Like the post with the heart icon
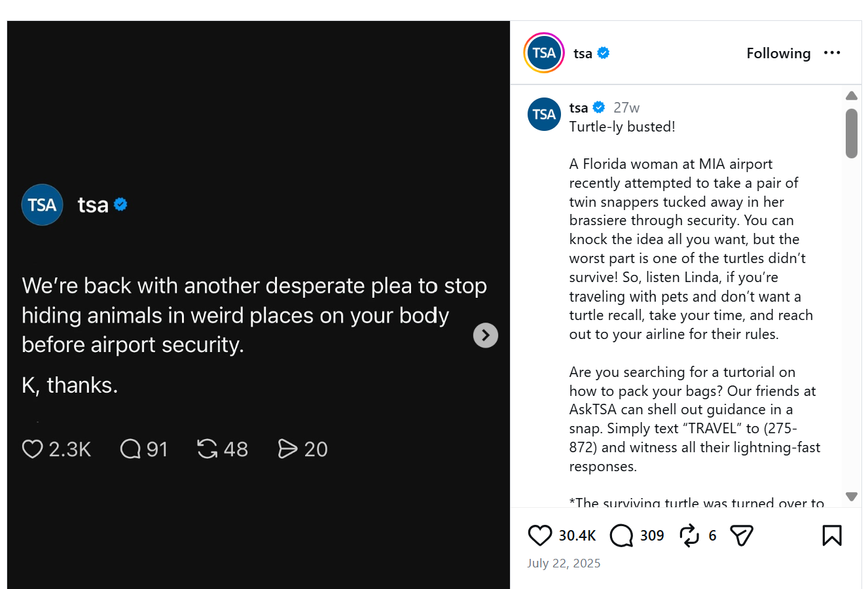 pyautogui.click(x=540, y=535)
